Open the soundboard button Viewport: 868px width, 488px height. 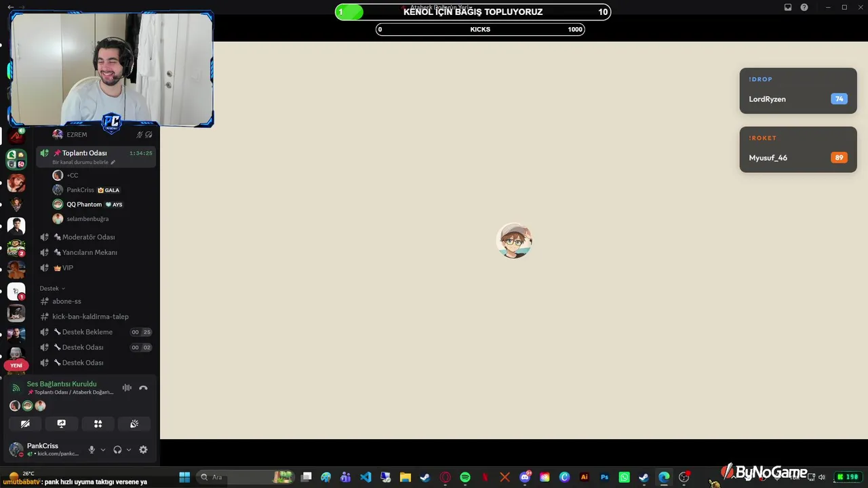134,424
